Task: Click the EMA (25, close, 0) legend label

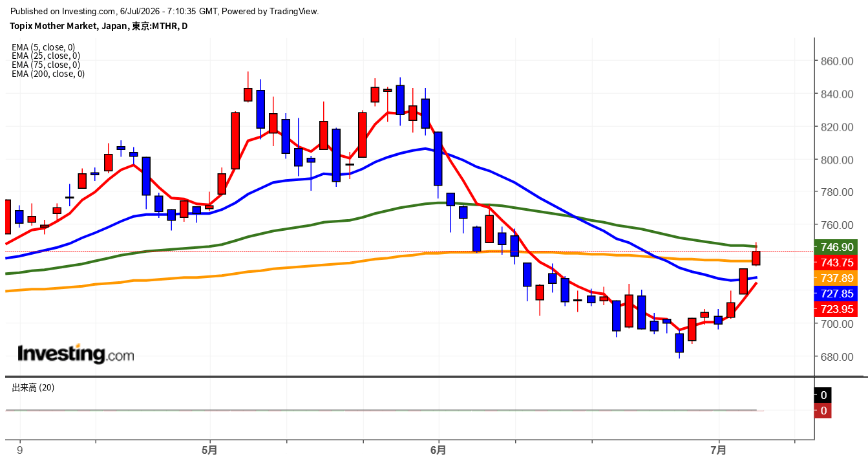Action: click(x=46, y=56)
